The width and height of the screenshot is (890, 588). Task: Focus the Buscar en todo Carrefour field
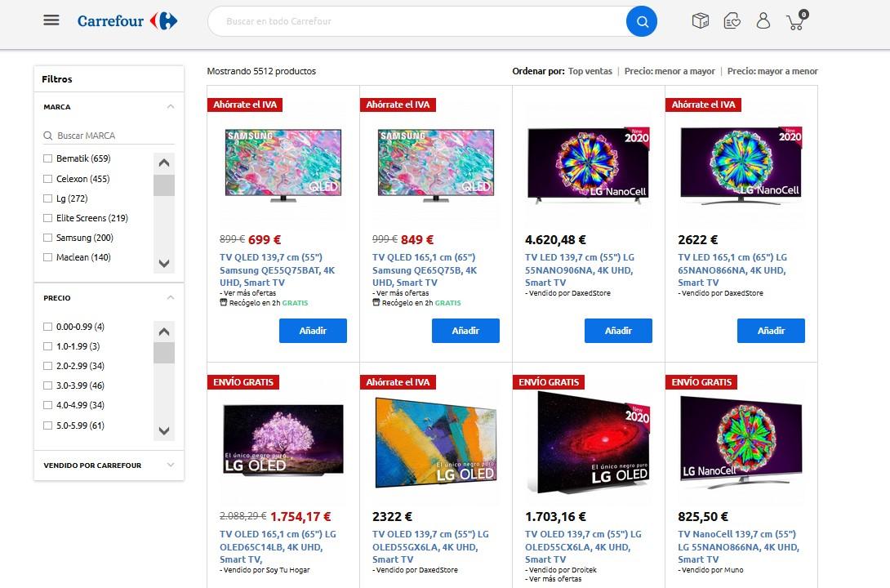[x=417, y=21]
